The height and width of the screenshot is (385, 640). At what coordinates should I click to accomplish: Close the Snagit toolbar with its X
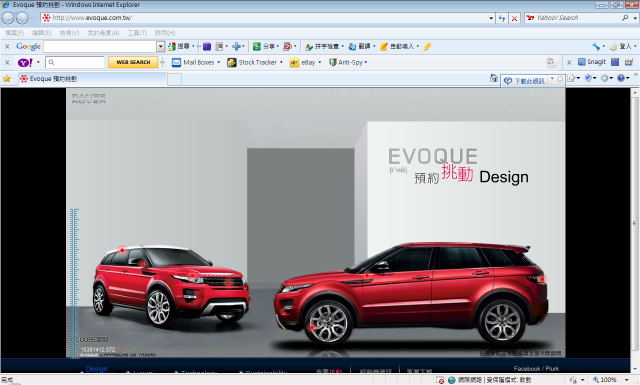pyautogui.click(x=569, y=62)
